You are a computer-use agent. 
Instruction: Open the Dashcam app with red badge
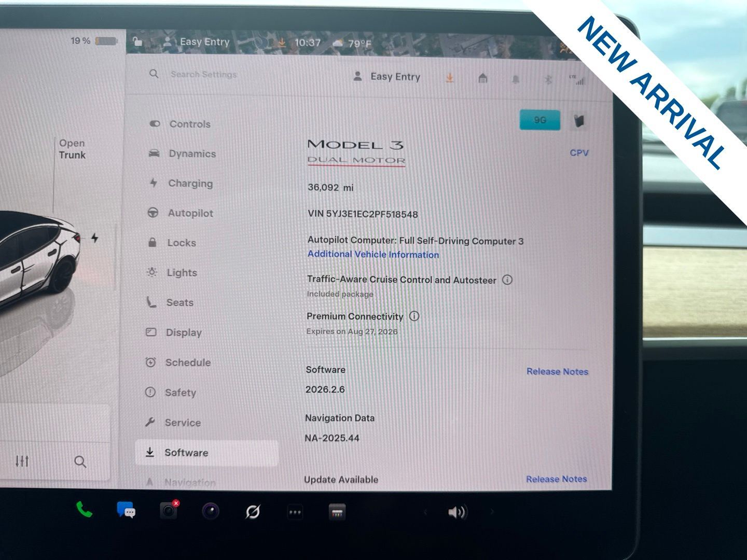169,511
